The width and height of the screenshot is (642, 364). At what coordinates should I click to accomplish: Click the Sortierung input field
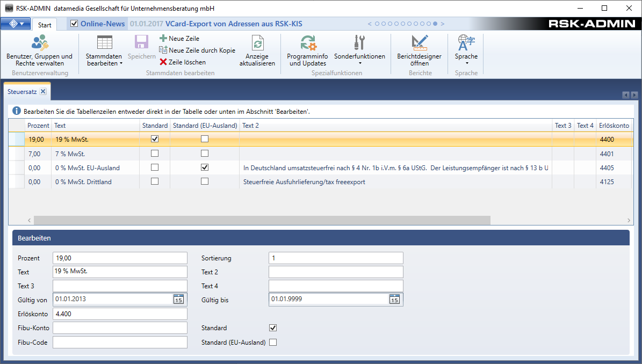tap(336, 258)
